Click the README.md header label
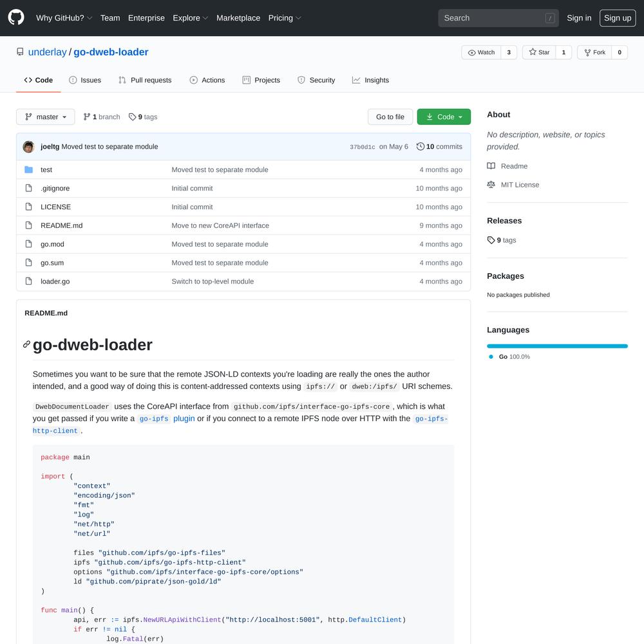644x644 pixels. 46,313
